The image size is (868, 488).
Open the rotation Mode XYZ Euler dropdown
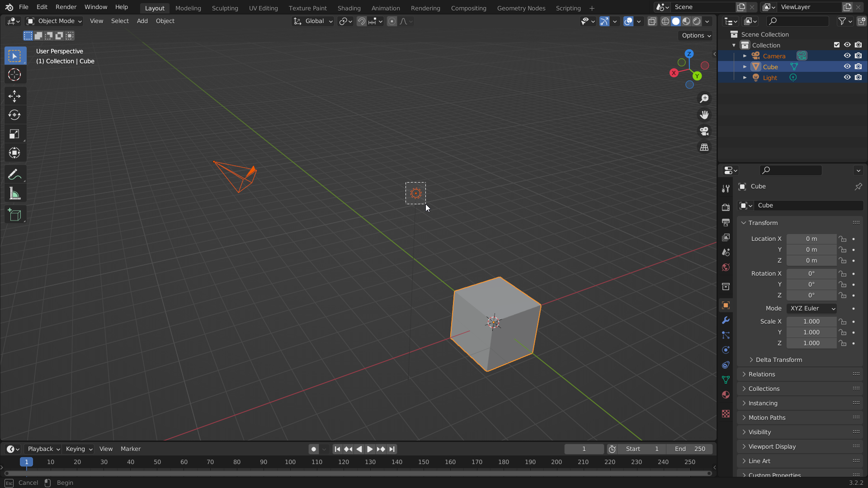pos(811,308)
